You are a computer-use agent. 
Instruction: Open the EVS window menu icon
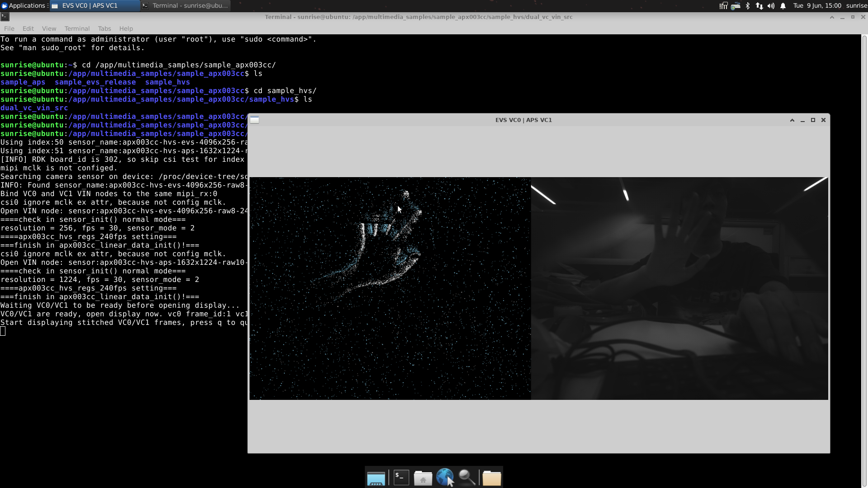(255, 120)
